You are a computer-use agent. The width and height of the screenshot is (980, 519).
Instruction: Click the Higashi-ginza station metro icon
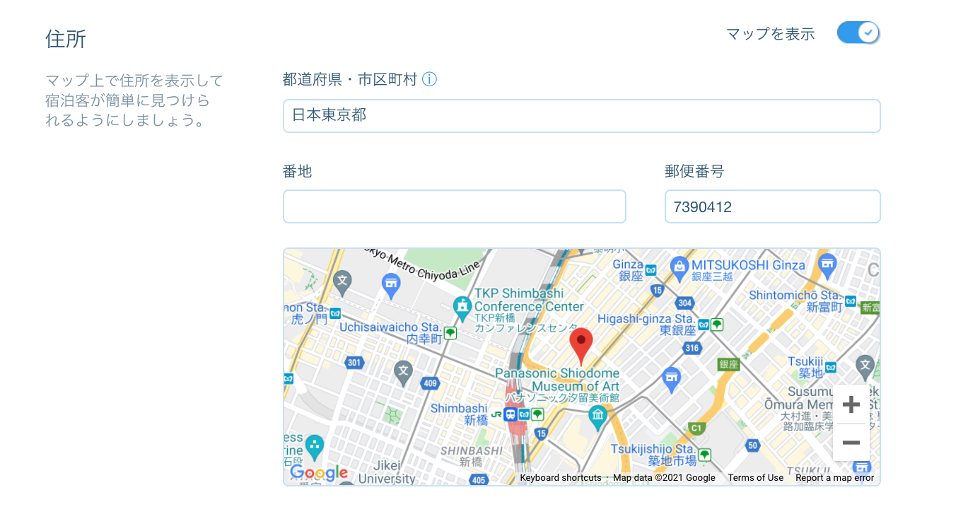coord(704,324)
